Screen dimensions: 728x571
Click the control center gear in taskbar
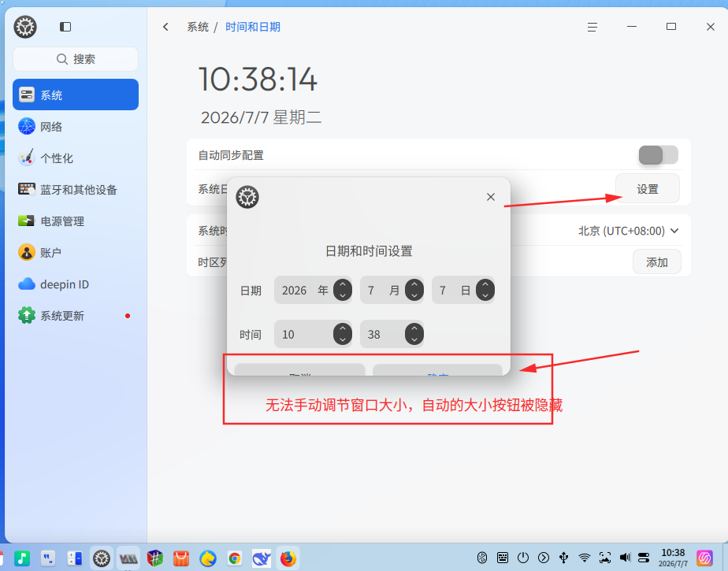click(x=101, y=558)
